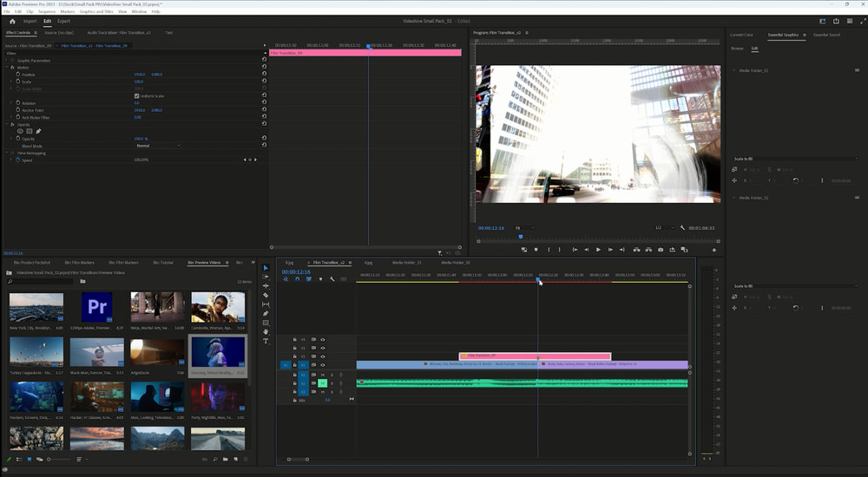868x477 pixels.
Task: Toggle V1 track output eye icon
Action: click(x=323, y=364)
